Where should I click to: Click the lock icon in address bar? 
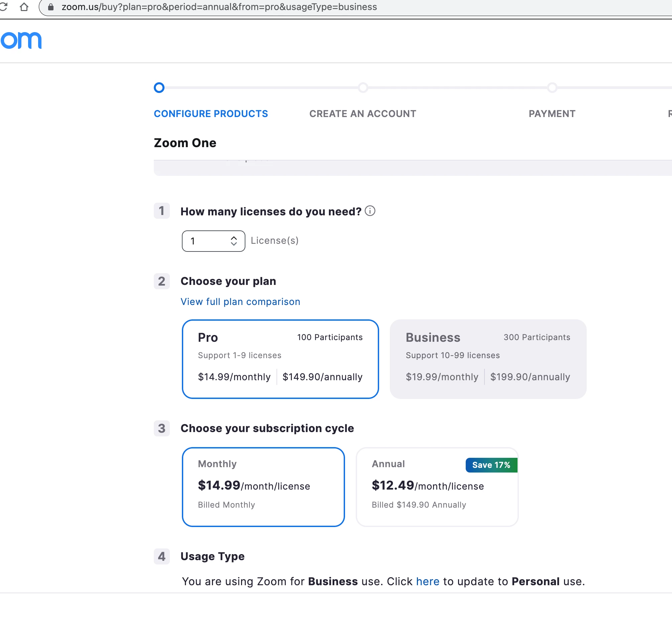pyautogui.click(x=51, y=7)
